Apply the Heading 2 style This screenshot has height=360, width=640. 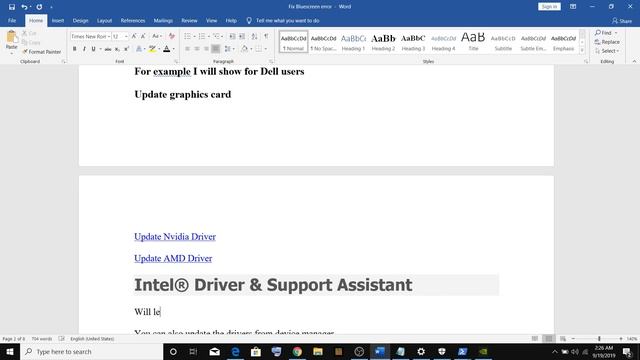pos(383,42)
